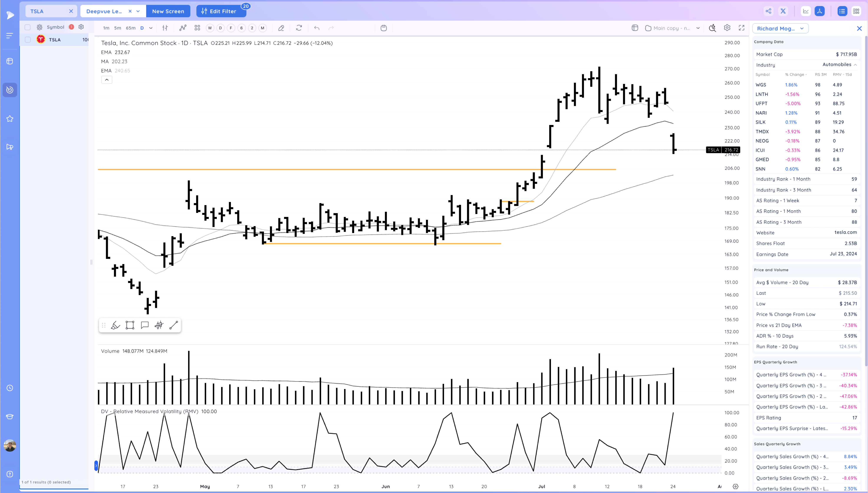Open the indicators icon in toolbar
The image size is (868, 493).
[183, 28]
